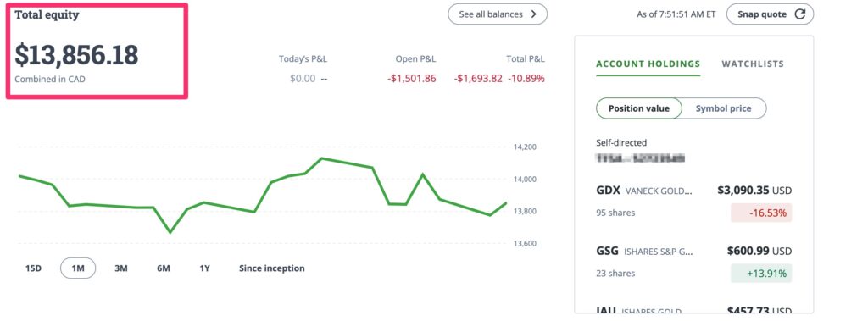Click the chevron arrow in See all balances
Image resolution: width=868 pixels, height=321 pixels.
[x=534, y=14]
